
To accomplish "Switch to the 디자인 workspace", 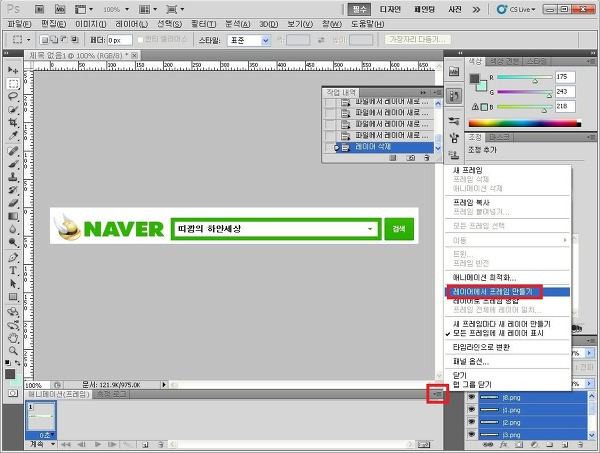I will coord(390,9).
